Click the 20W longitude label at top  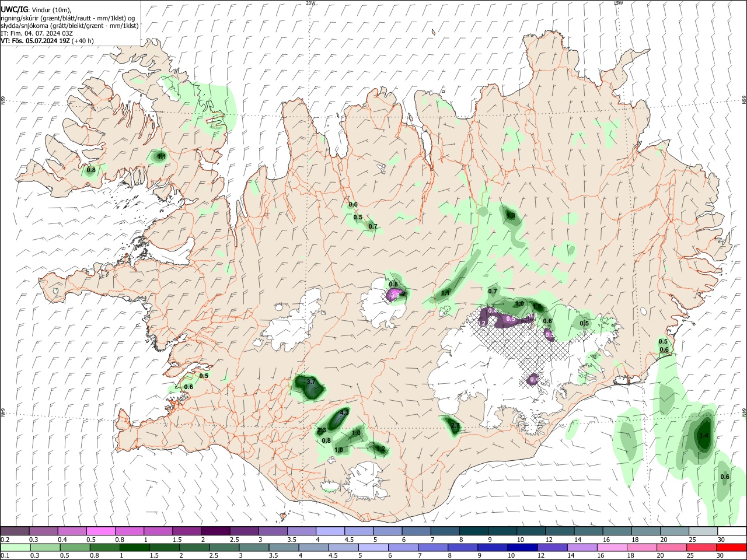(310, 3)
